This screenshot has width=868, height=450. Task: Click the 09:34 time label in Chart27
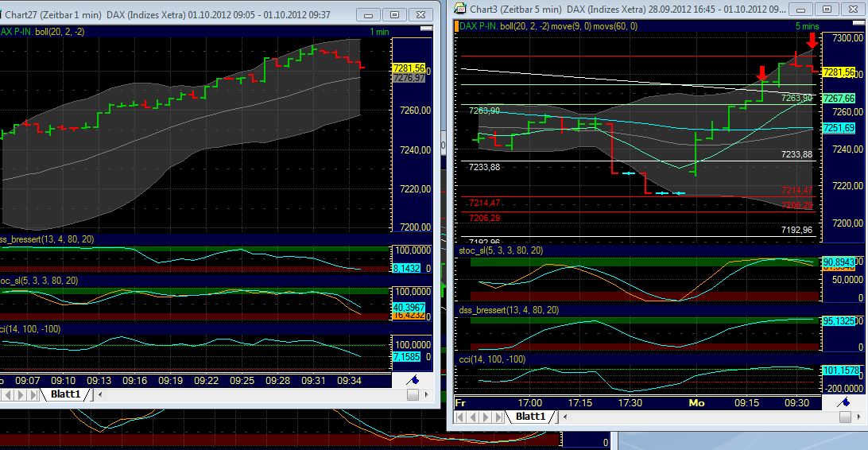point(349,381)
